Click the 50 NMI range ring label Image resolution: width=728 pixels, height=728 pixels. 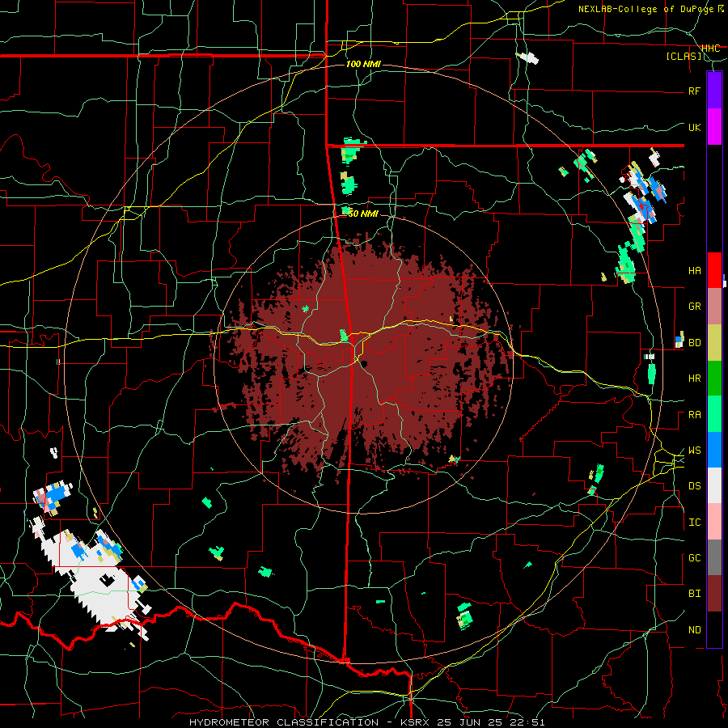coord(363,214)
